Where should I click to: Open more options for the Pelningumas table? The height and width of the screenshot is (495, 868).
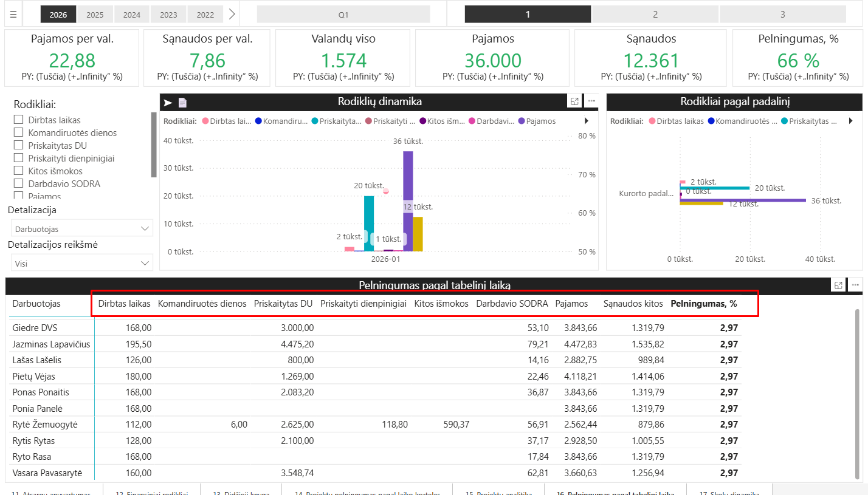(x=855, y=285)
